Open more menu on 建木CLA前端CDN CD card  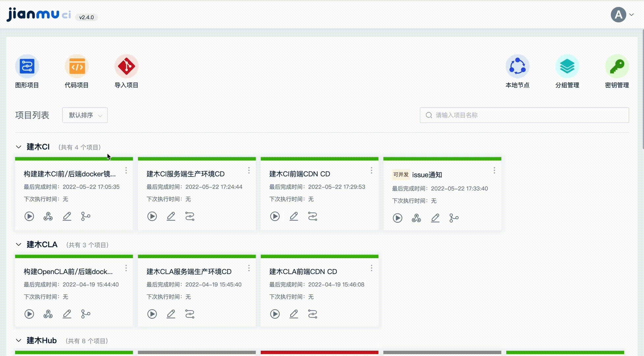point(372,268)
